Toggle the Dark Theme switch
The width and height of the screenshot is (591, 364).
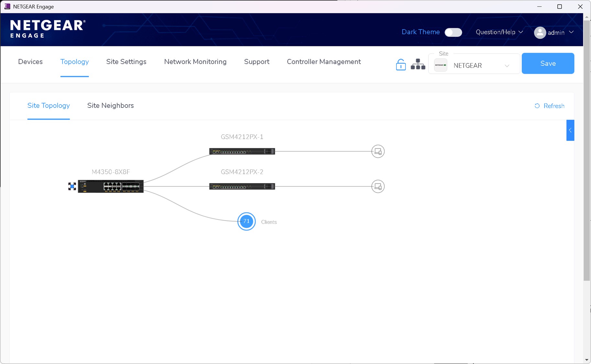[453, 32]
